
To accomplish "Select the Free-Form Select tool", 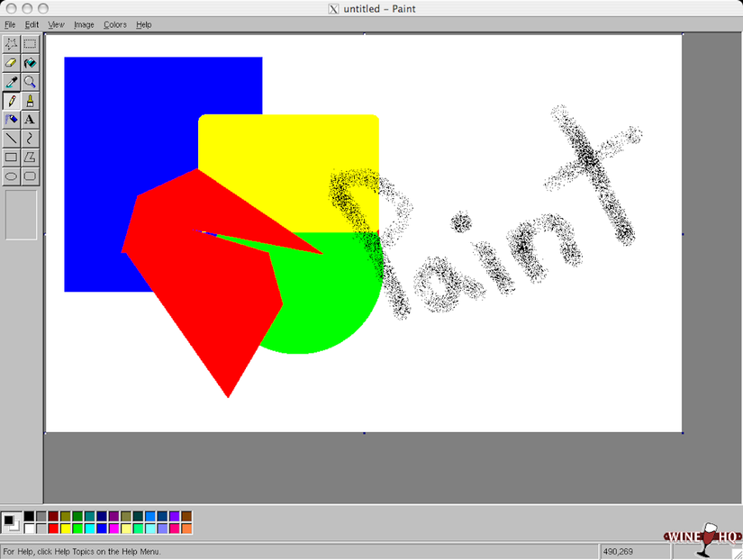I will tap(10, 43).
